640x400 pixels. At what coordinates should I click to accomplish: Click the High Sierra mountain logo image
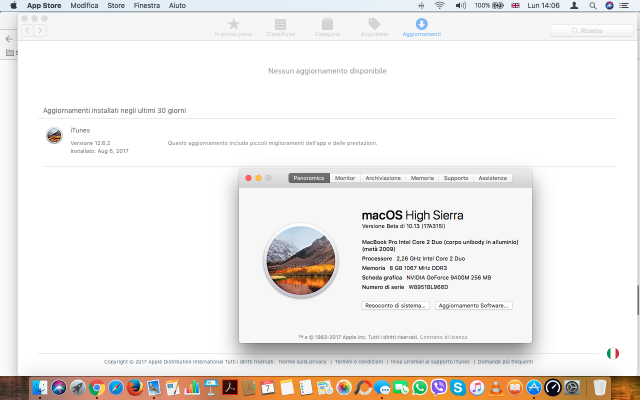click(x=301, y=260)
